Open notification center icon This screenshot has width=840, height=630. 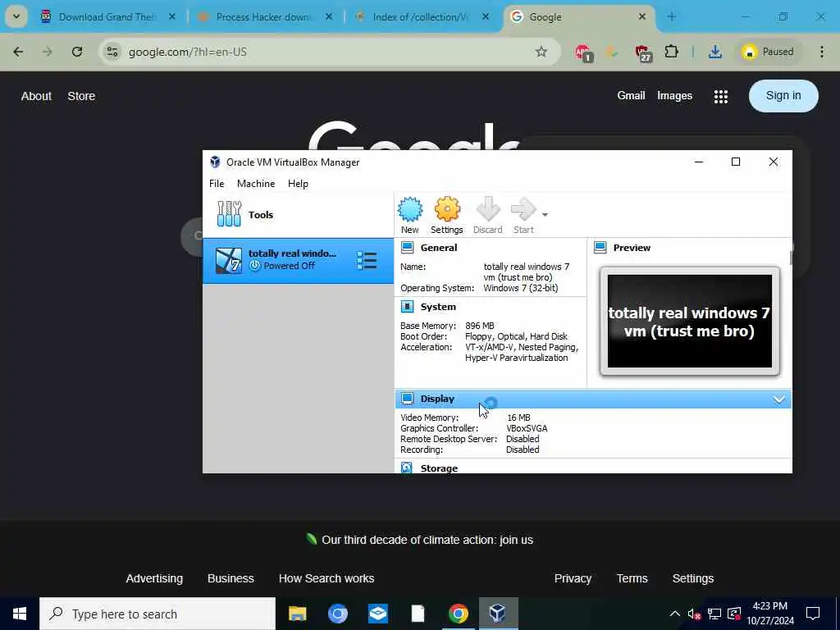[813, 614]
